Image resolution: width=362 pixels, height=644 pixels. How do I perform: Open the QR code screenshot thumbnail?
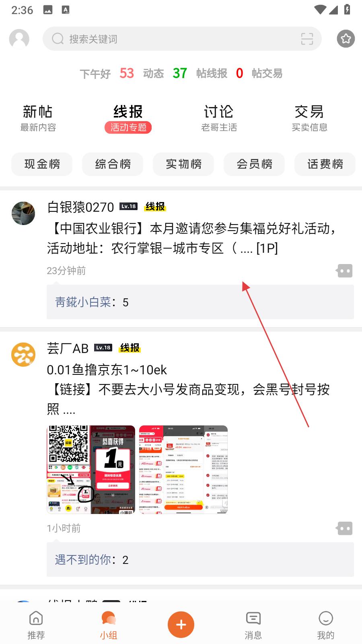click(91, 469)
